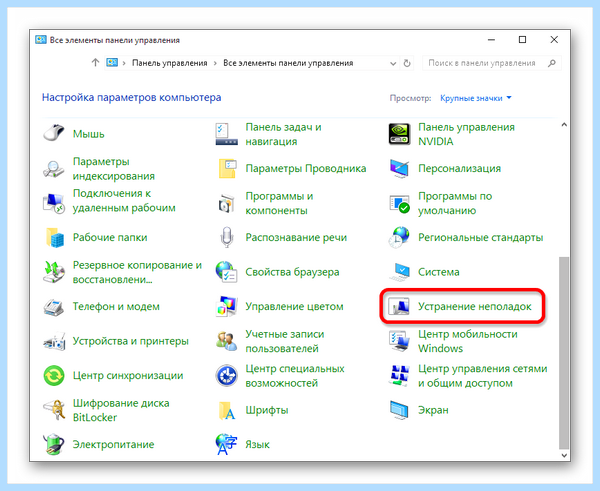Open the Шрифты folder icon
Image resolution: width=600 pixels, height=491 pixels.
tap(227, 410)
